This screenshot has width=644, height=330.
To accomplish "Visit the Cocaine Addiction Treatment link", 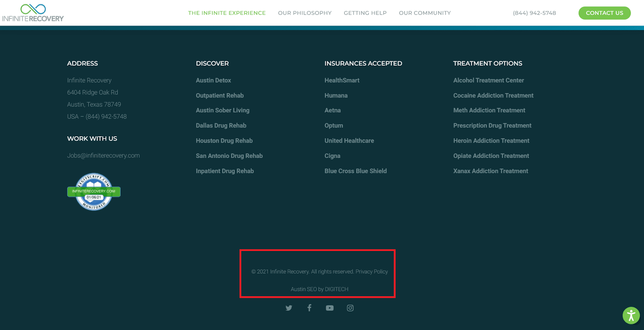I will point(493,95).
